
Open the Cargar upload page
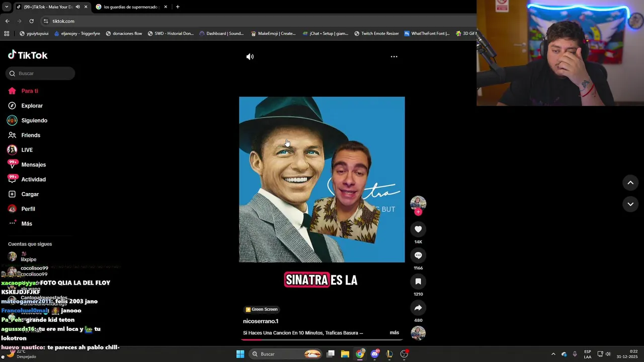coord(30,194)
